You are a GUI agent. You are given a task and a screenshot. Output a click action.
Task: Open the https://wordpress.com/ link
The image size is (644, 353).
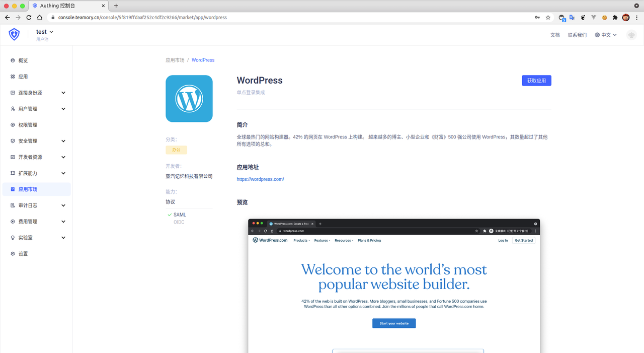(260, 179)
